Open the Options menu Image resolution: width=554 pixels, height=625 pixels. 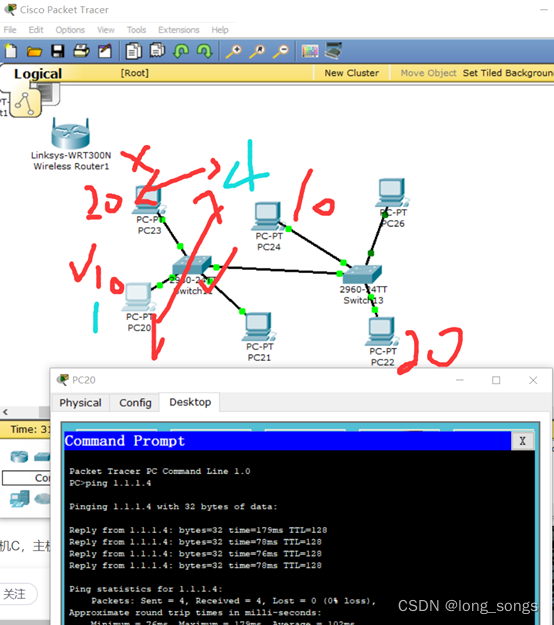click(x=70, y=30)
